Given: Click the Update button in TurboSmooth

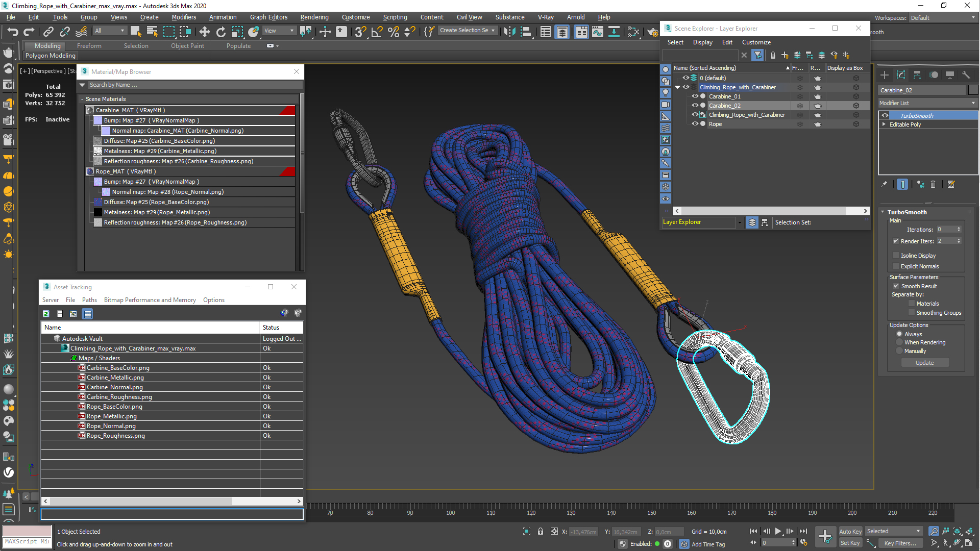Looking at the screenshot, I should click(924, 363).
